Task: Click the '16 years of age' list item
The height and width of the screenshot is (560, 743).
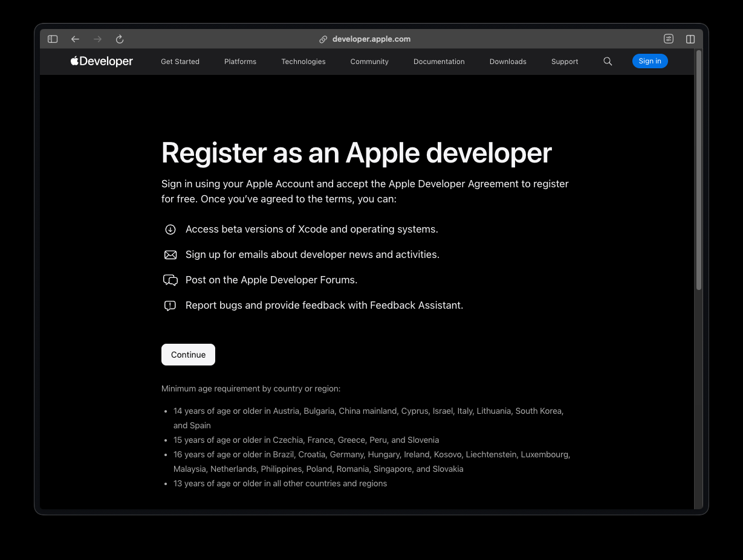Action: tap(372, 462)
